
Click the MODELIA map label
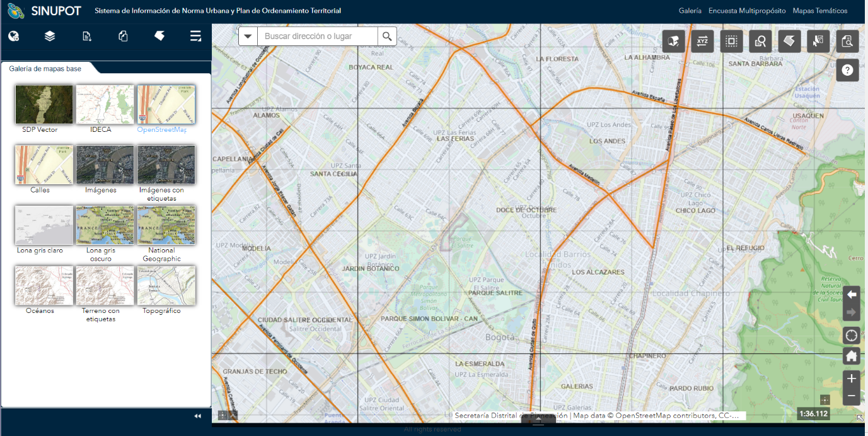pos(256,249)
